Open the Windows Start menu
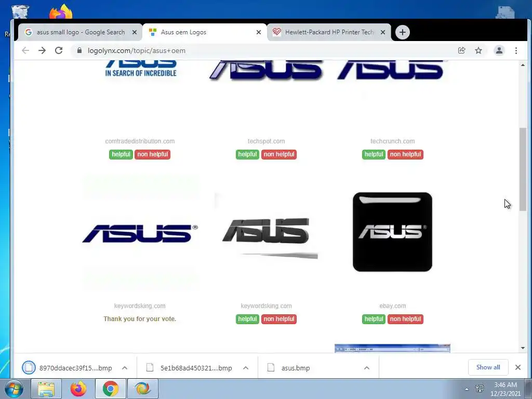Screen dimensions: 532x399 point(14,389)
